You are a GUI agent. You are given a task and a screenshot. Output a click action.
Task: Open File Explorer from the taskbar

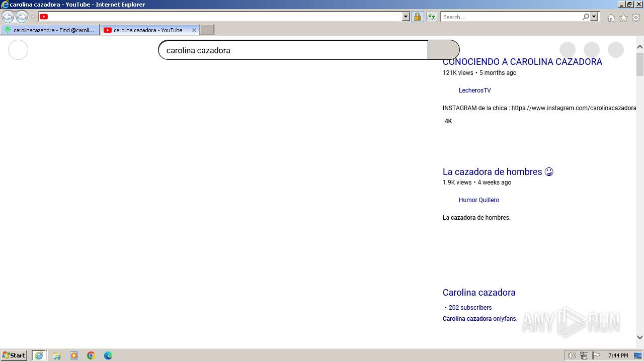point(57,355)
